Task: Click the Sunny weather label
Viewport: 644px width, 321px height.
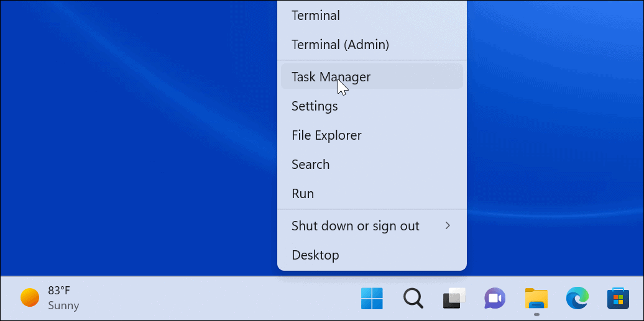Action: coord(63,306)
